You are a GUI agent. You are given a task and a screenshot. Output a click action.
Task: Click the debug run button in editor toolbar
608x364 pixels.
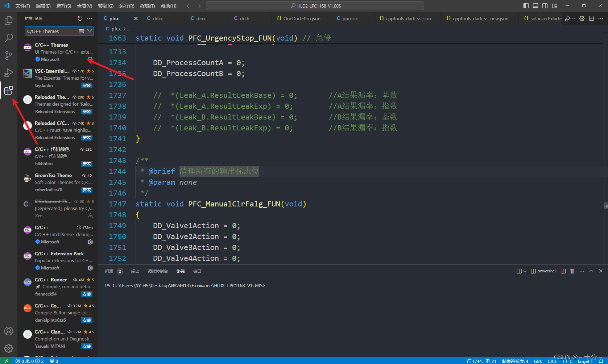568,18
